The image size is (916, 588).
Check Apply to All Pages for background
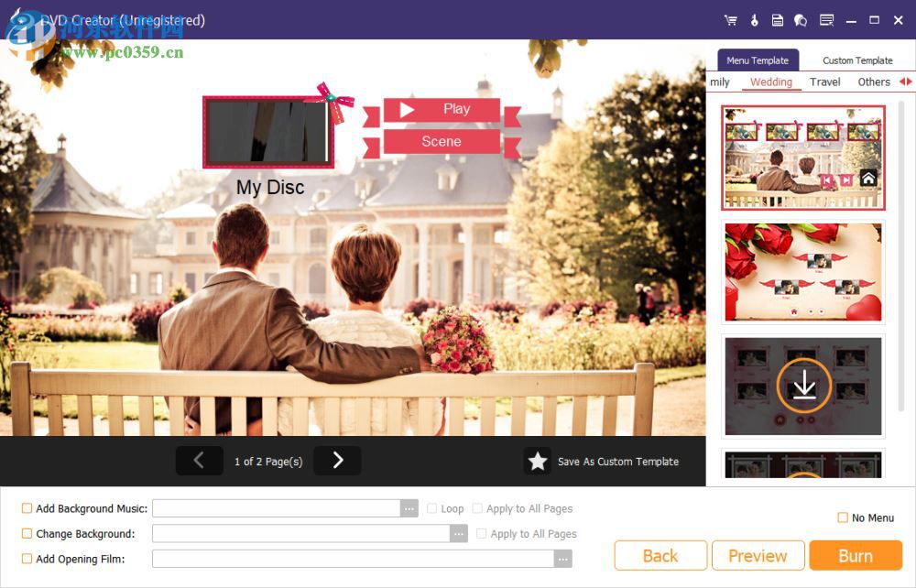pyautogui.click(x=480, y=534)
